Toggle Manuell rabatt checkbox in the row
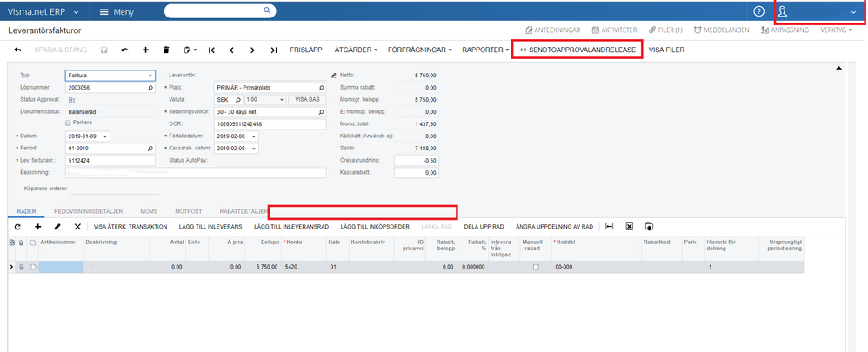The image size is (868, 352). (536, 267)
